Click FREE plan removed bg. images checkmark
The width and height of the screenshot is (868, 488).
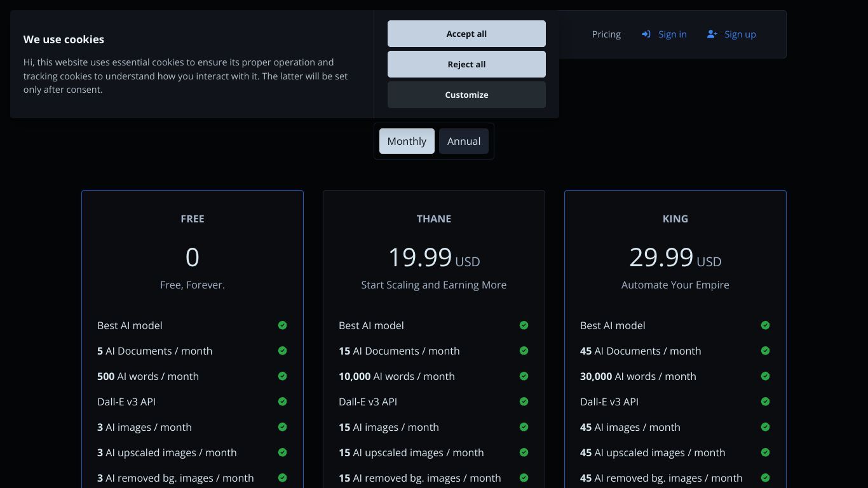(282, 478)
